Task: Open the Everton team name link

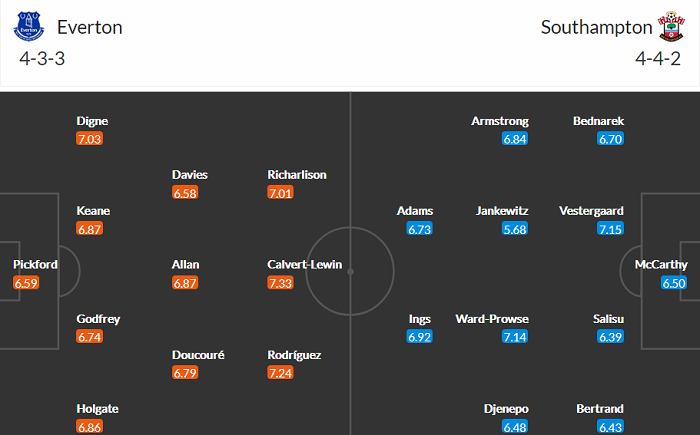Action: [90, 27]
